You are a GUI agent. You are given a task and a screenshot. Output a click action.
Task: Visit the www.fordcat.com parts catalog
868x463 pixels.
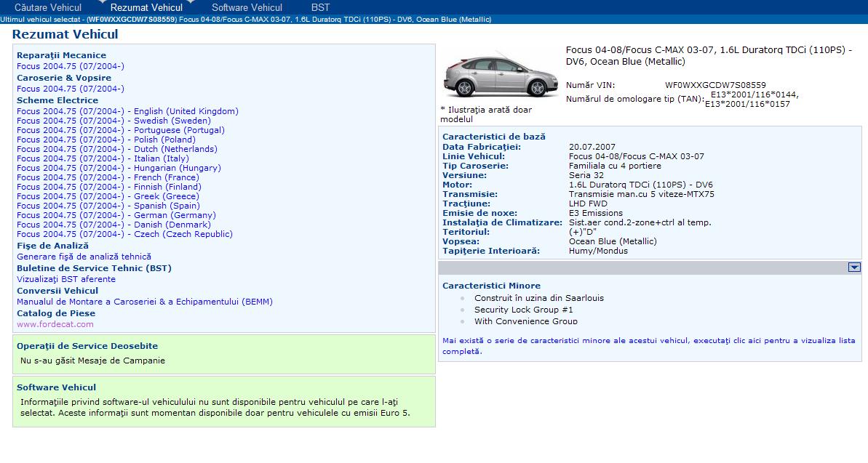(x=55, y=324)
